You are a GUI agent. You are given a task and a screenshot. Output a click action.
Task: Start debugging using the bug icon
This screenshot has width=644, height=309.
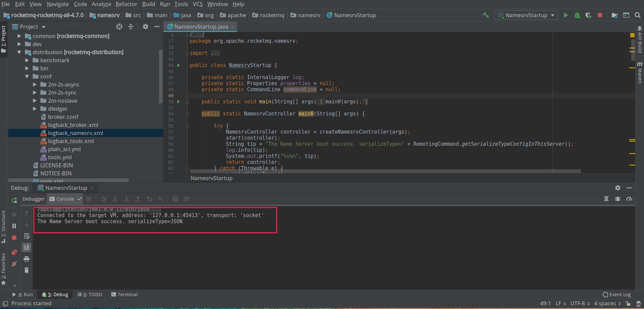coord(577,15)
